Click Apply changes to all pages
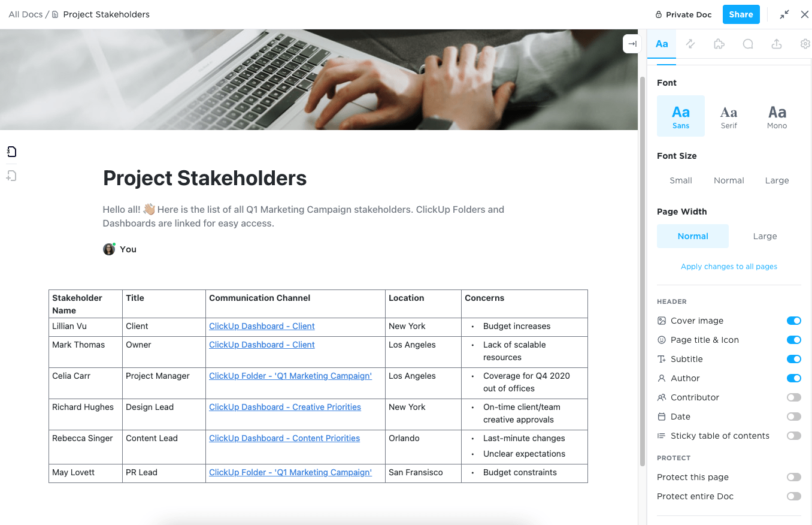Image resolution: width=812 pixels, height=525 pixels. coord(729,267)
